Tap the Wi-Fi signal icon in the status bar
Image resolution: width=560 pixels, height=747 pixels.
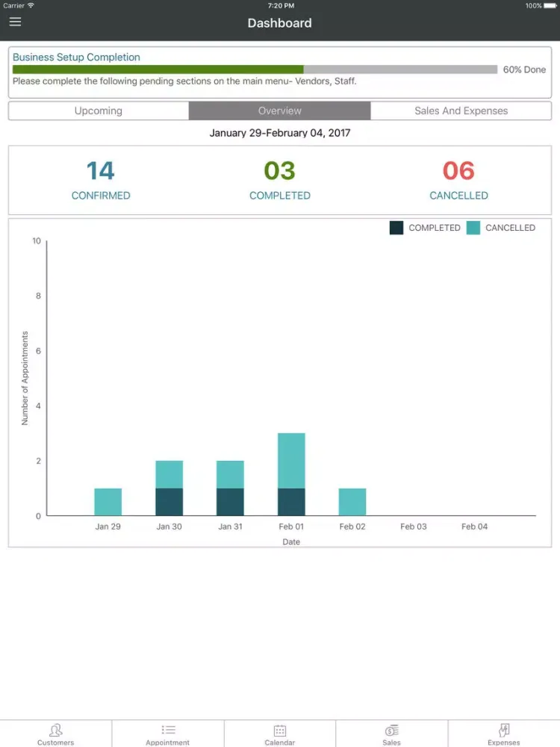31,5
